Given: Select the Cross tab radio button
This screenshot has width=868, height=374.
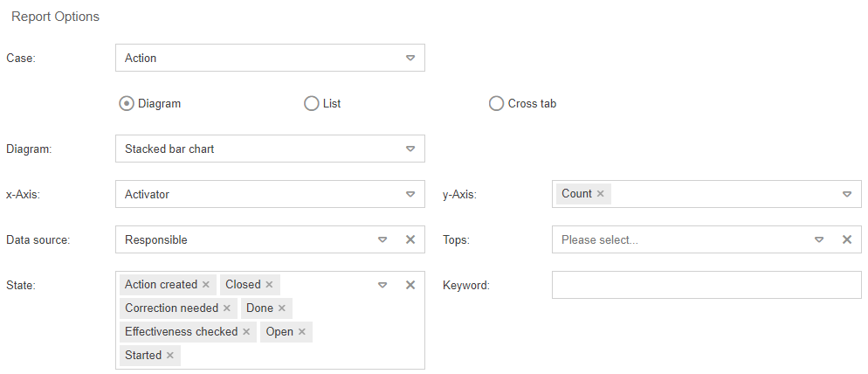Looking at the screenshot, I should click(497, 103).
